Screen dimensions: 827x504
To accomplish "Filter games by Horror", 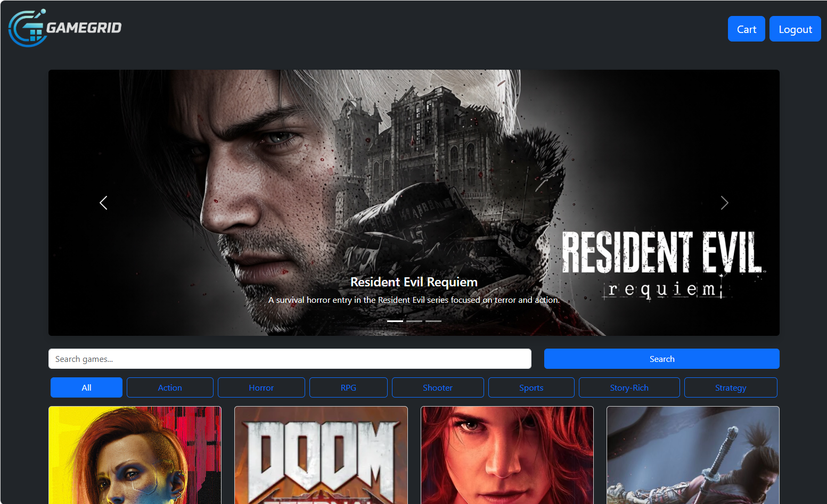I will 261,387.
